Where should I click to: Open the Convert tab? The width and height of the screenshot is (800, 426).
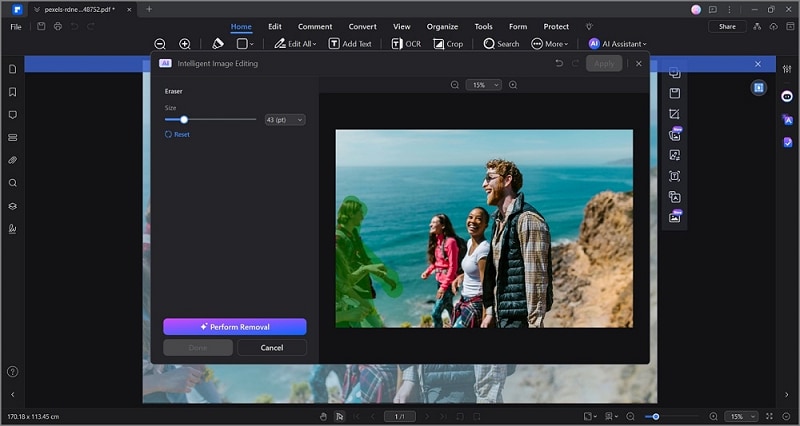click(362, 27)
